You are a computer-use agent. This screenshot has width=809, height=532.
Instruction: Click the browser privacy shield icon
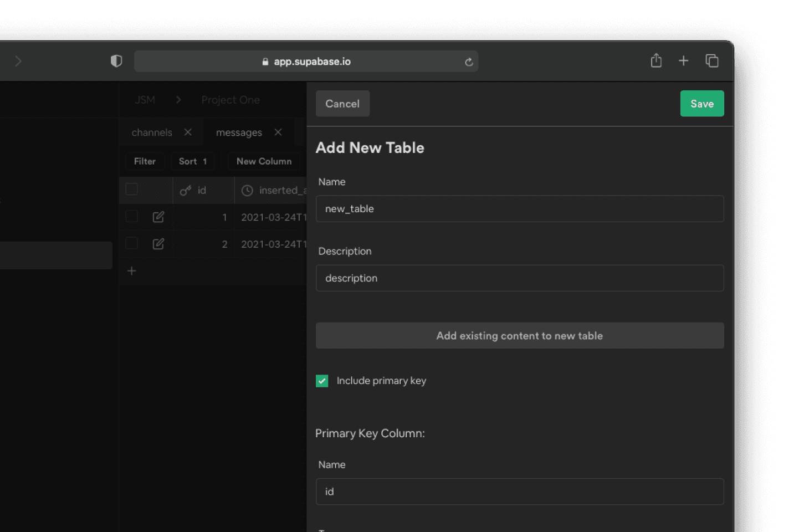click(x=116, y=61)
